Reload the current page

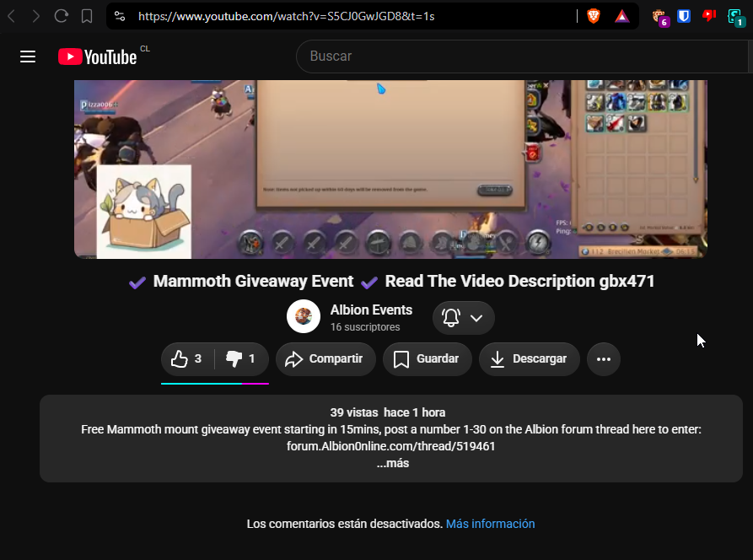(61, 16)
